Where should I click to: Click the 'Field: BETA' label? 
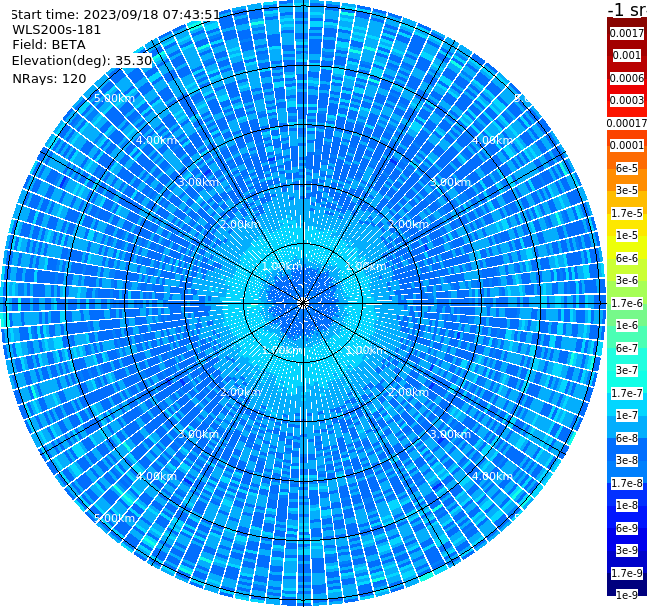point(49,45)
